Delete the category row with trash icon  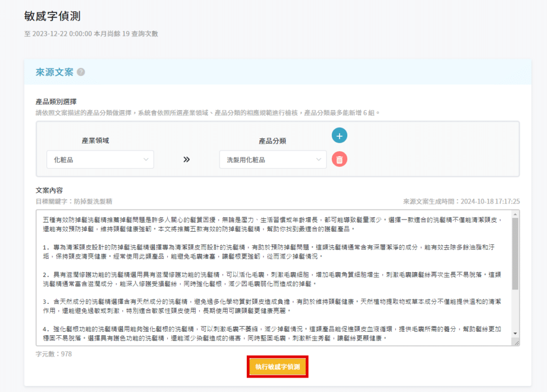(x=339, y=159)
